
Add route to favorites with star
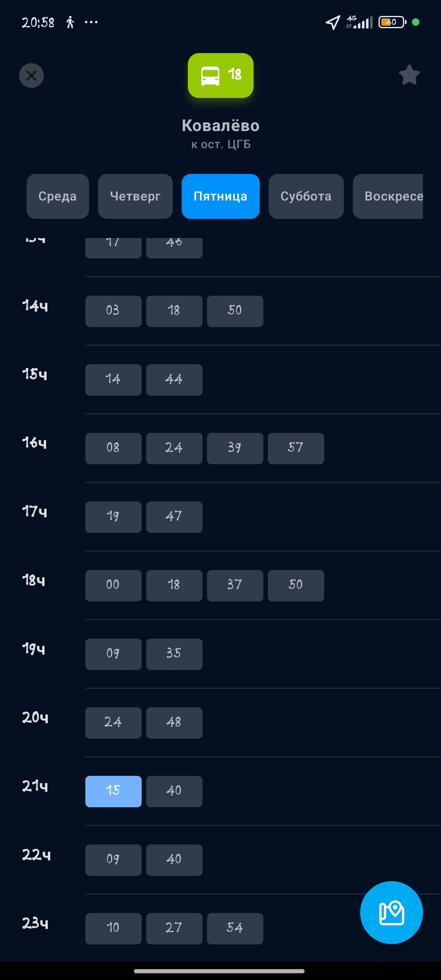[x=409, y=75]
